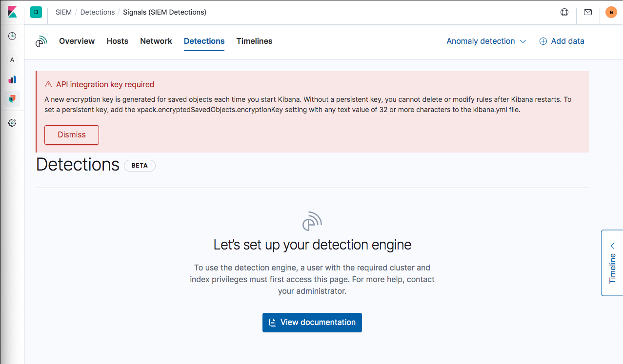This screenshot has width=623, height=364.
Task: Click the BETA badge
Action: point(140,166)
